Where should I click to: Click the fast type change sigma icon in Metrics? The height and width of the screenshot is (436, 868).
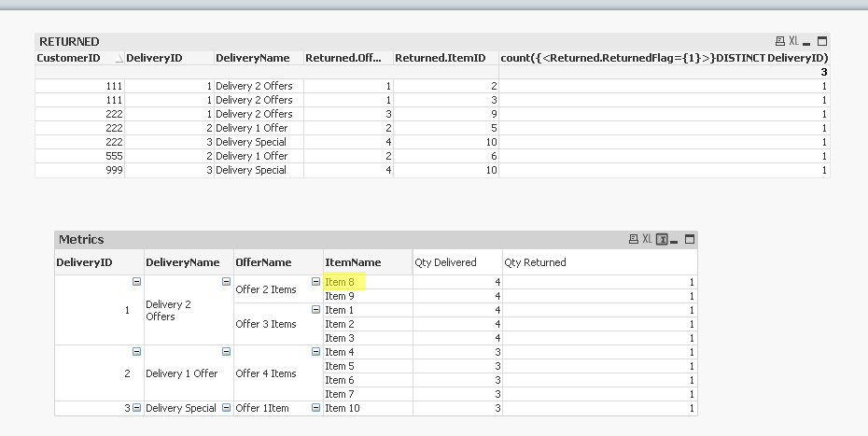click(x=662, y=239)
